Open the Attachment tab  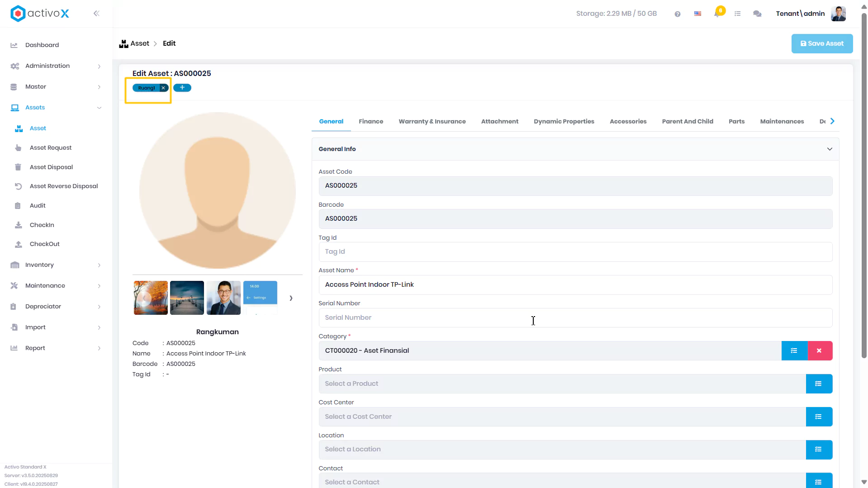click(500, 121)
